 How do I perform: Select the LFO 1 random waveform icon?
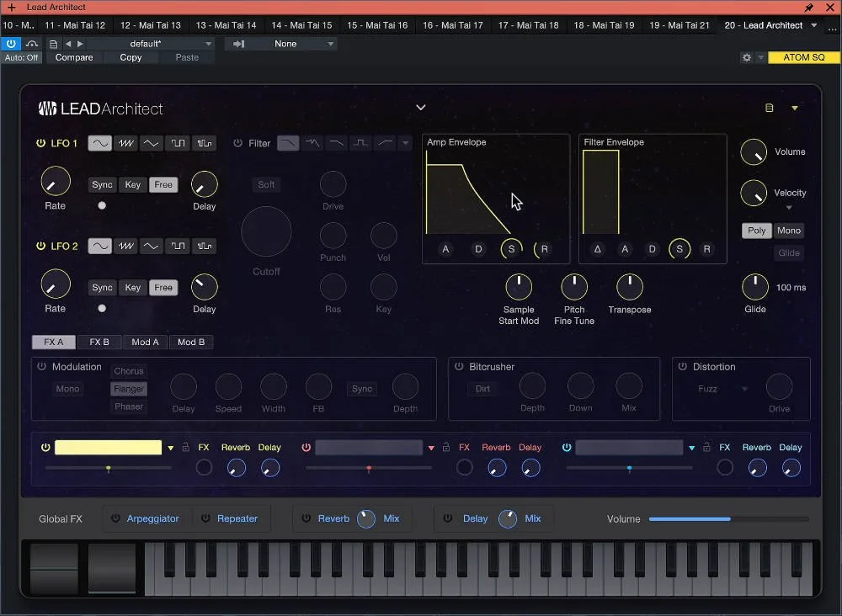(x=204, y=143)
